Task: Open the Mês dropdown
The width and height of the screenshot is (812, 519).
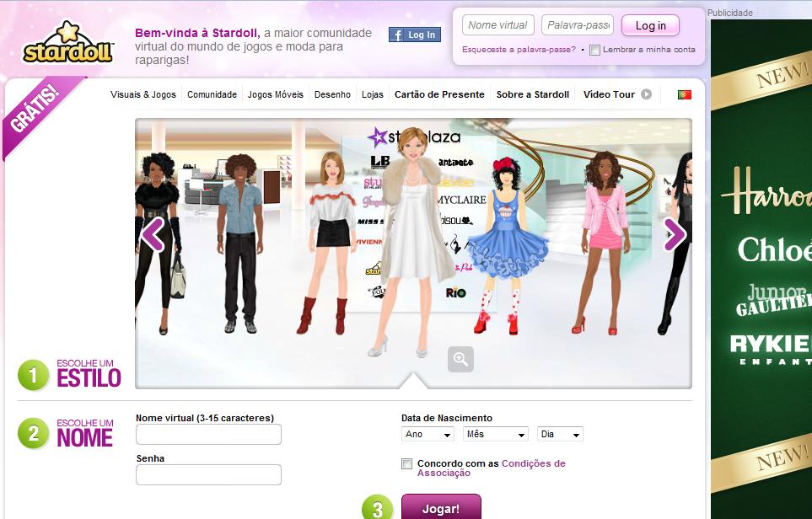Action: [x=494, y=434]
